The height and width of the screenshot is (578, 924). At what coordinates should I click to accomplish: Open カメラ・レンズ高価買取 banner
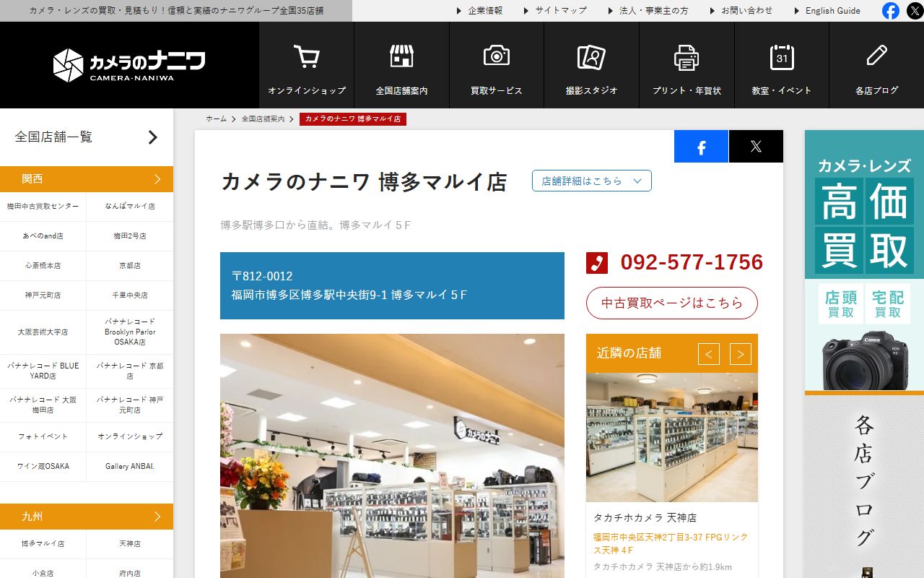(x=864, y=260)
